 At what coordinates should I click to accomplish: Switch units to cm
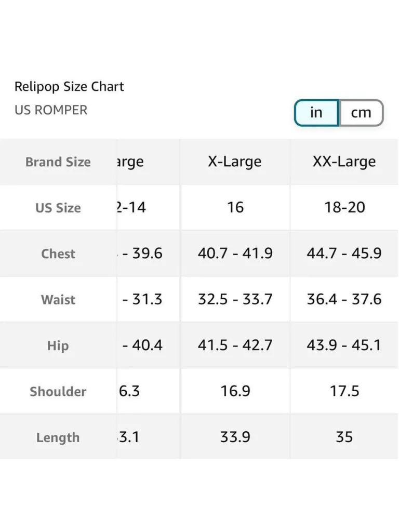pyautogui.click(x=361, y=113)
